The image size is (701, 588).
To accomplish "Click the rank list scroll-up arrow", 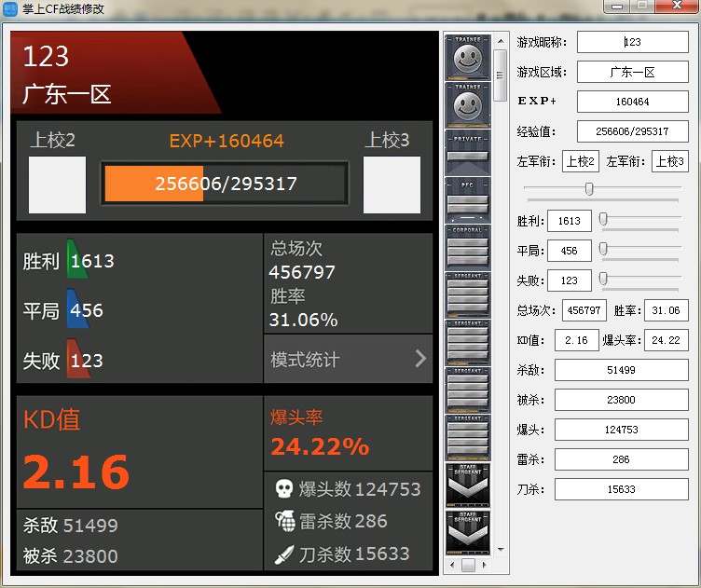I will (x=501, y=41).
